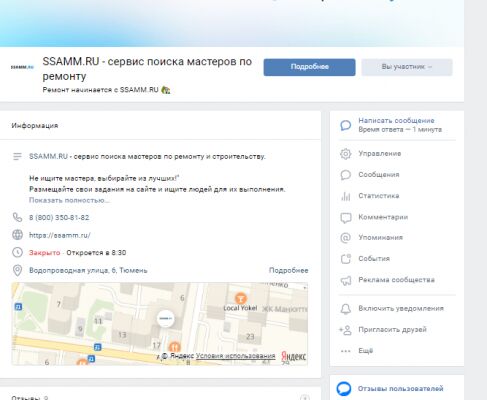
Task: Click the status text Ремонт начинается с SSAMM.RU
Action: [100, 90]
